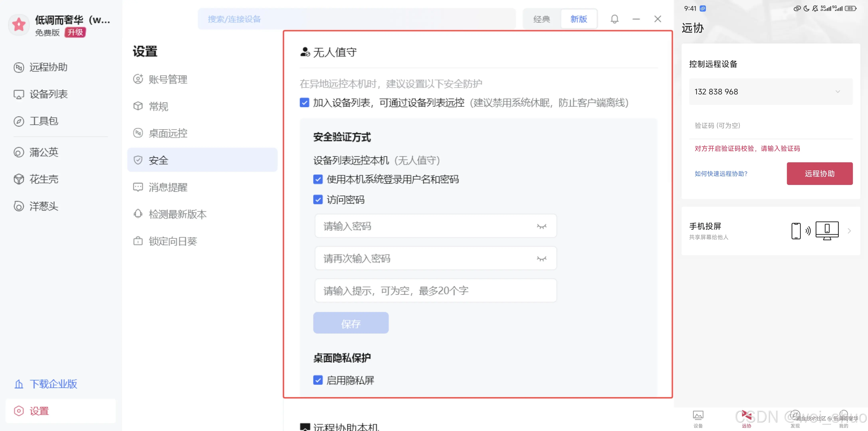The width and height of the screenshot is (868, 431).
Task: Click the 保存 save button
Action: click(x=350, y=323)
